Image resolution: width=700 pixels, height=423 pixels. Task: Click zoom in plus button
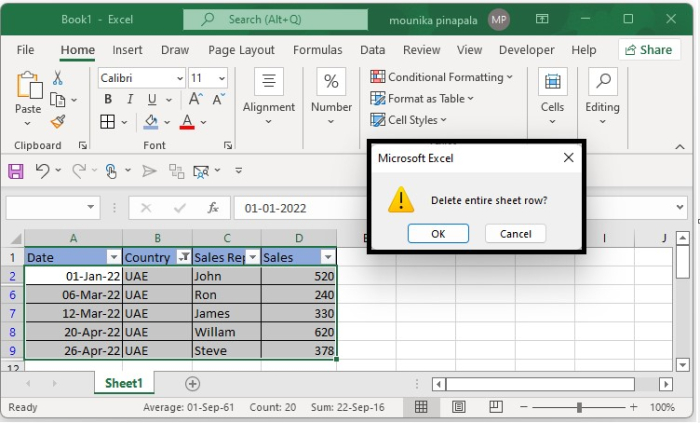click(x=633, y=407)
